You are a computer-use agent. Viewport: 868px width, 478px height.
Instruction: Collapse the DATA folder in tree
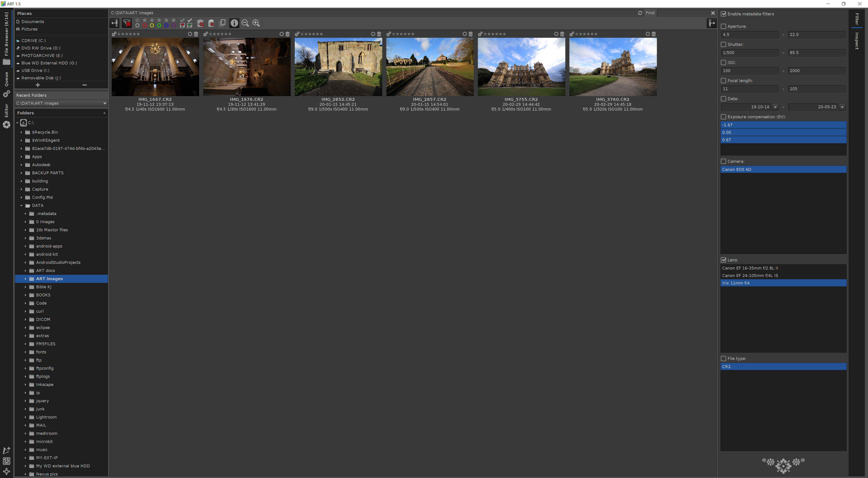coord(21,206)
